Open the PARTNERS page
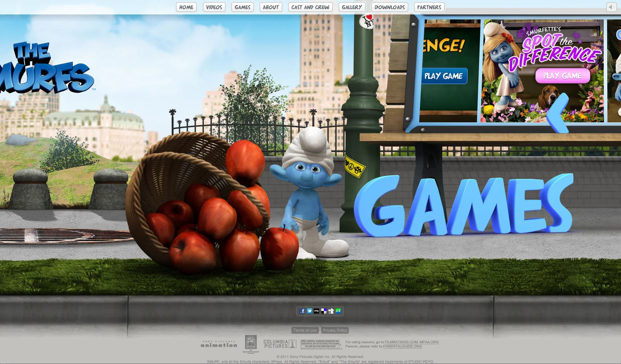Image resolution: width=621 pixels, height=364 pixels. [429, 7]
